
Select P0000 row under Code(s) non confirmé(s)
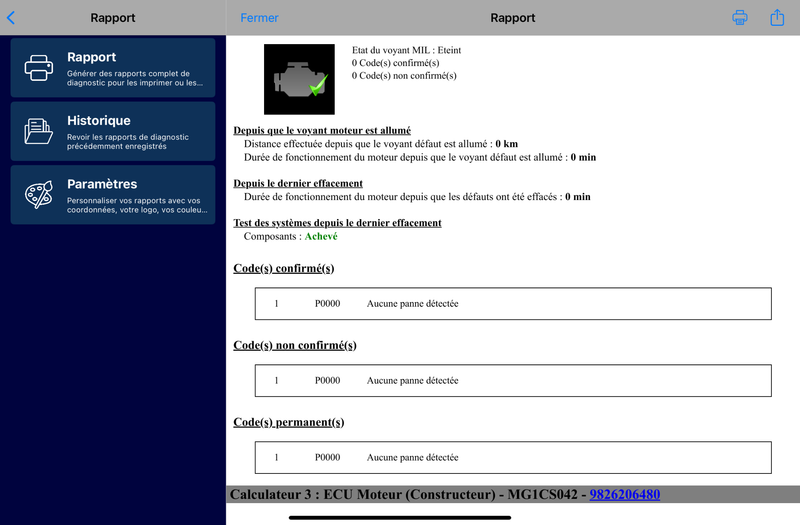pyautogui.click(x=513, y=380)
